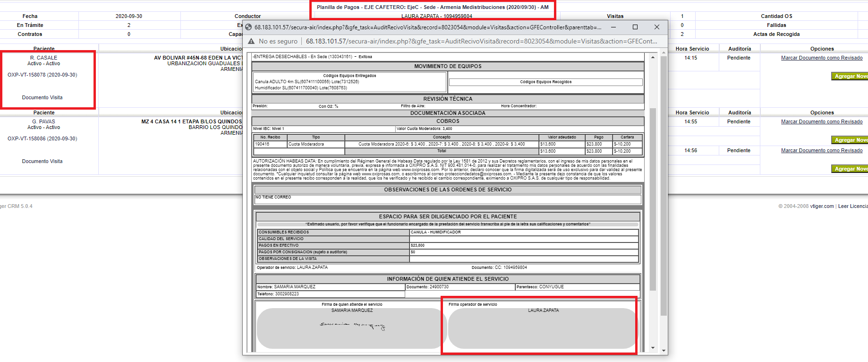Image resolution: width=868 pixels, height=362 pixels.
Task: Click 'NO TIENE CORREO' observation text
Action: 273,197
